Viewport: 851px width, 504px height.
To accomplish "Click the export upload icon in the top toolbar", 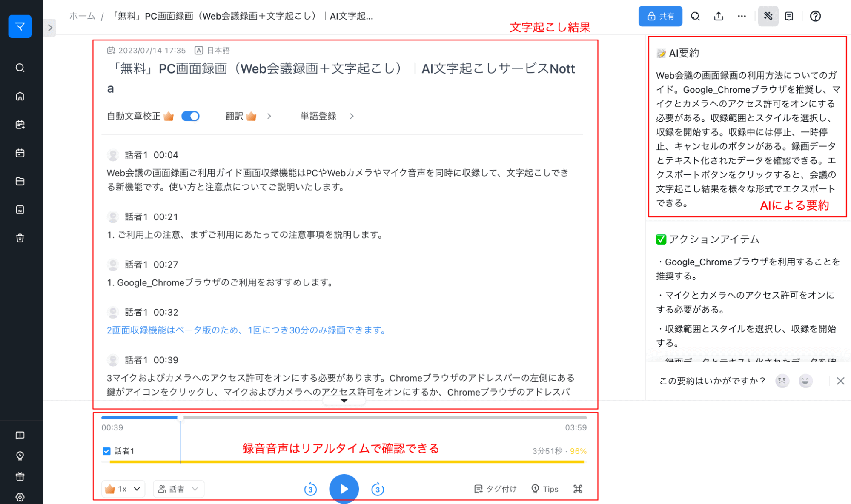I will (x=719, y=16).
